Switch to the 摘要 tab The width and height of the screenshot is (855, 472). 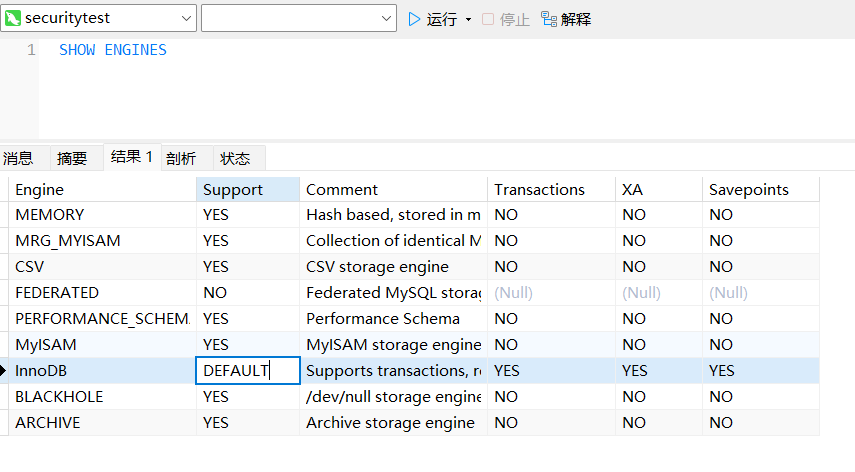(72, 158)
